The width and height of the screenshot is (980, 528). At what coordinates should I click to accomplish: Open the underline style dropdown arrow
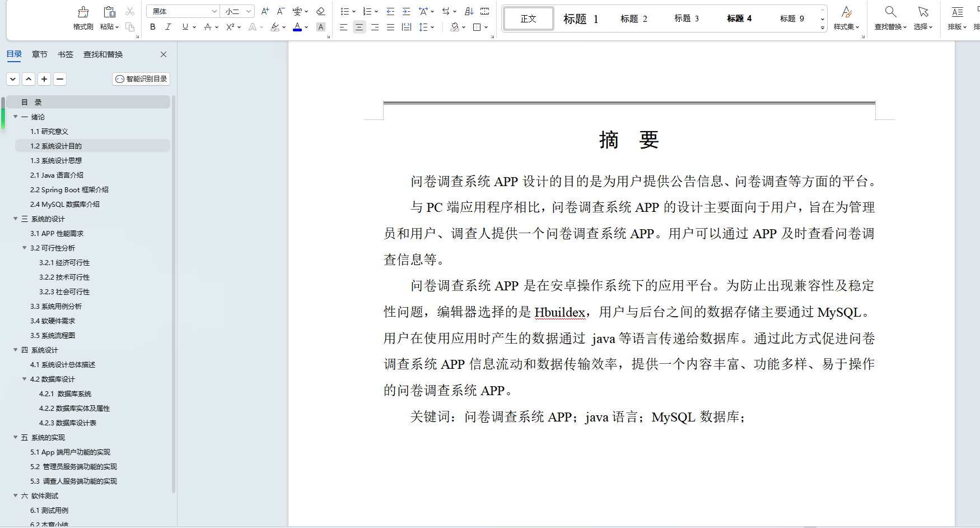tap(194, 27)
